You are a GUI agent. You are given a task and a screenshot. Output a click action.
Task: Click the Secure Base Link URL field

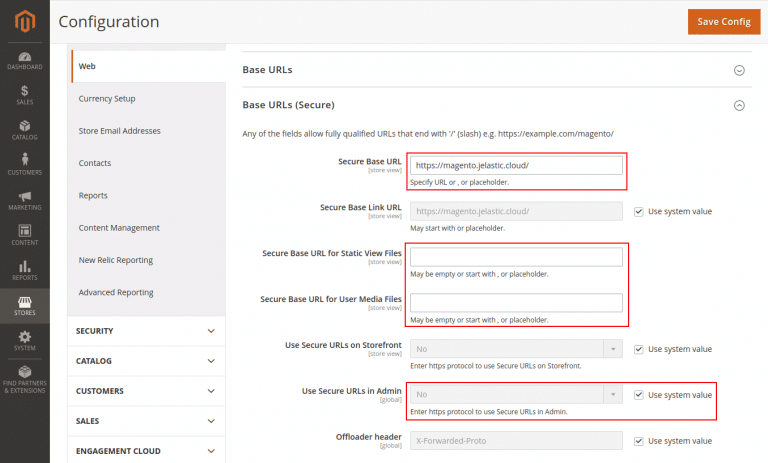[516, 211]
